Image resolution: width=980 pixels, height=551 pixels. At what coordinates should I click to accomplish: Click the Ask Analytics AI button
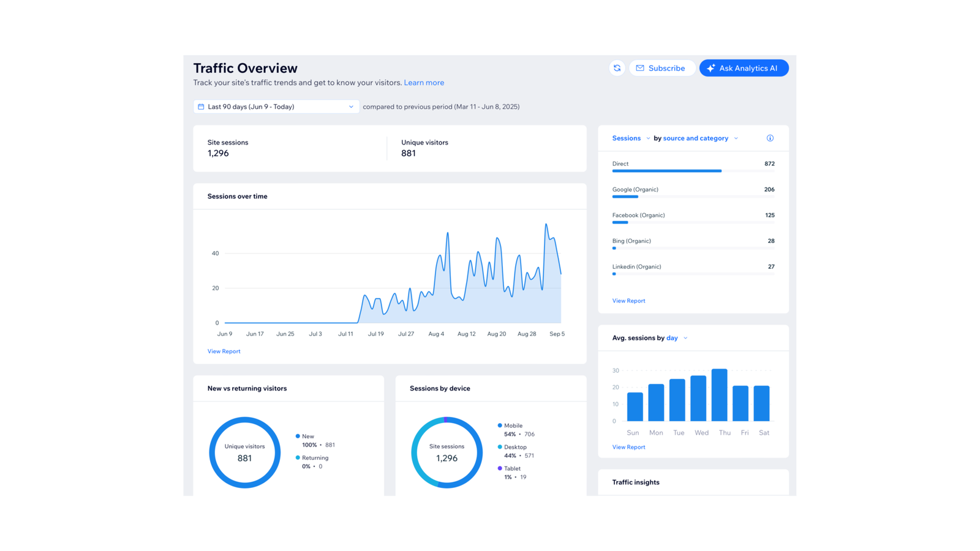coord(744,68)
